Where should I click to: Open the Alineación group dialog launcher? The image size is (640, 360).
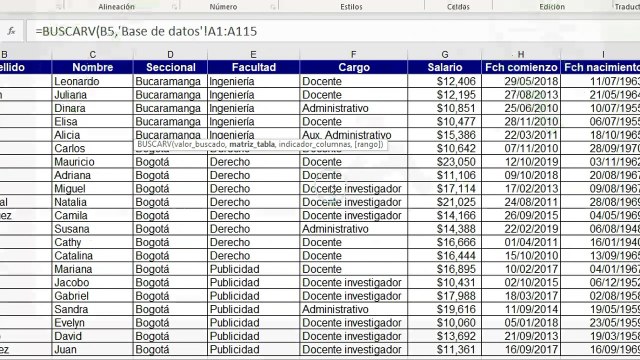(x=174, y=7)
